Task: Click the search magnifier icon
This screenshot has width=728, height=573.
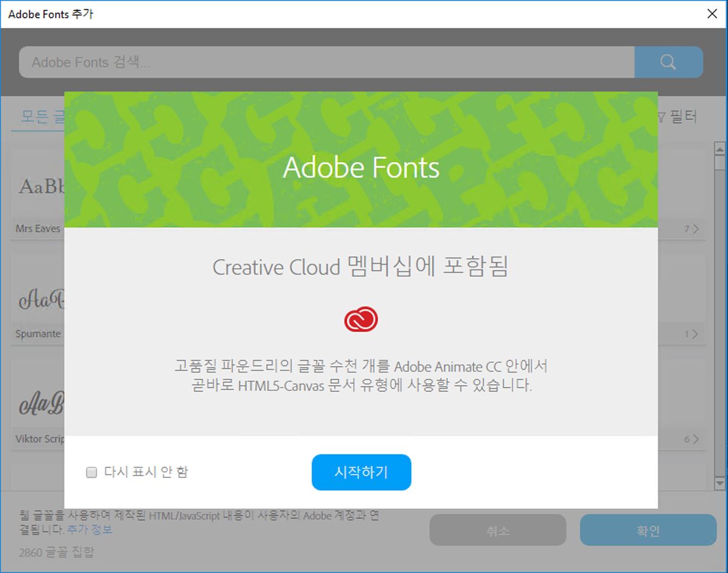Action: point(667,62)
